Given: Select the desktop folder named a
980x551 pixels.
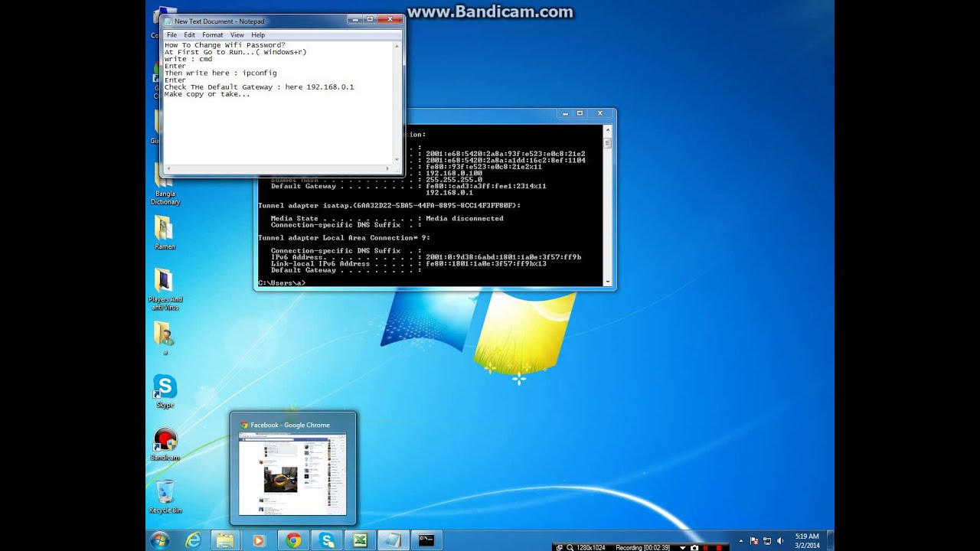Looking at the screenshot, I should click(x=164, y=337).
